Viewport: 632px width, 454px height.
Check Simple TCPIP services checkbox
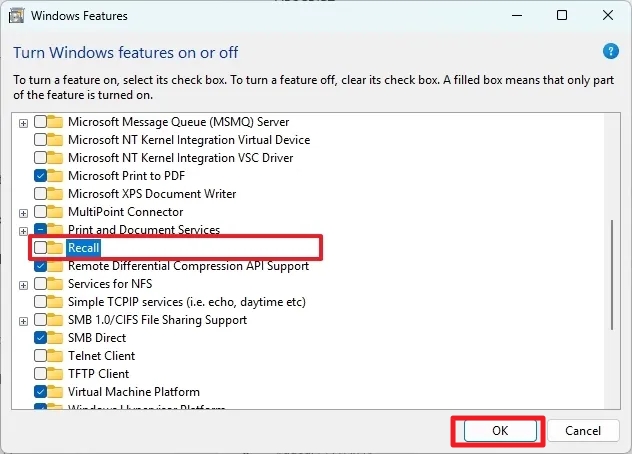tap(41, 302)
